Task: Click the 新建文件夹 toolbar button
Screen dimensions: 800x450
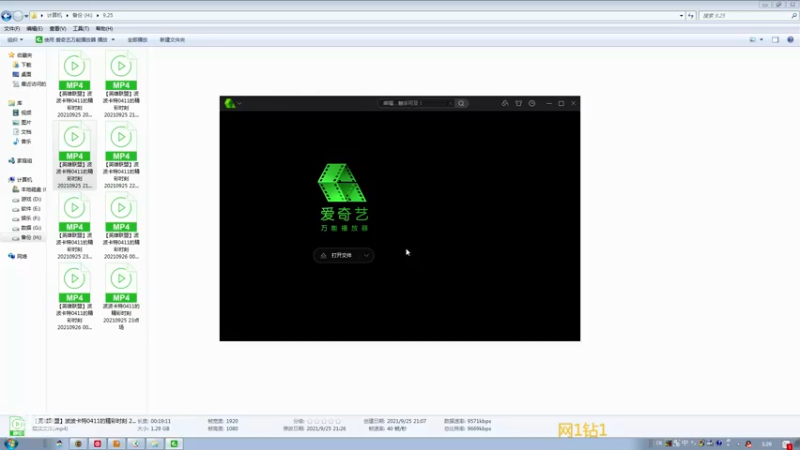Action: [x=172, y=39]
